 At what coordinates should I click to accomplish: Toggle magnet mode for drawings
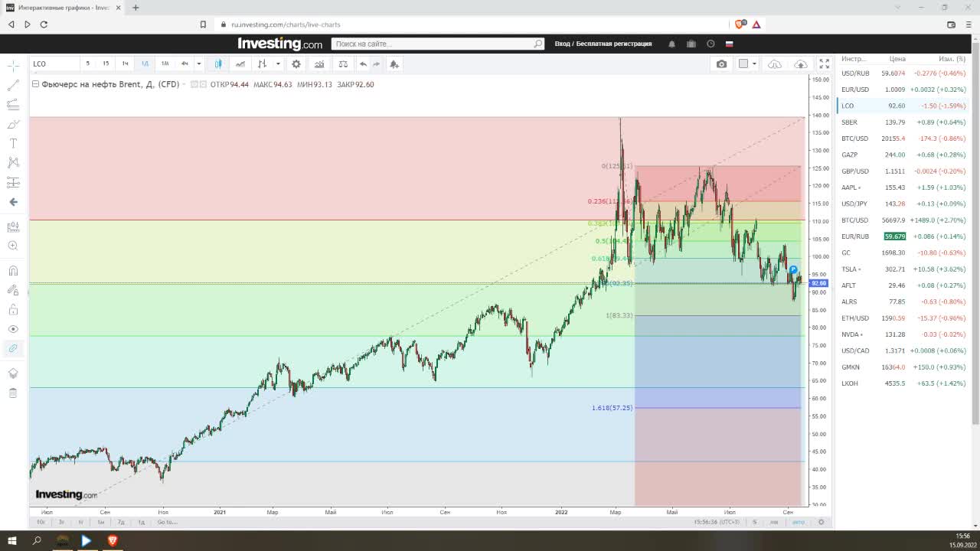(13, 270)
